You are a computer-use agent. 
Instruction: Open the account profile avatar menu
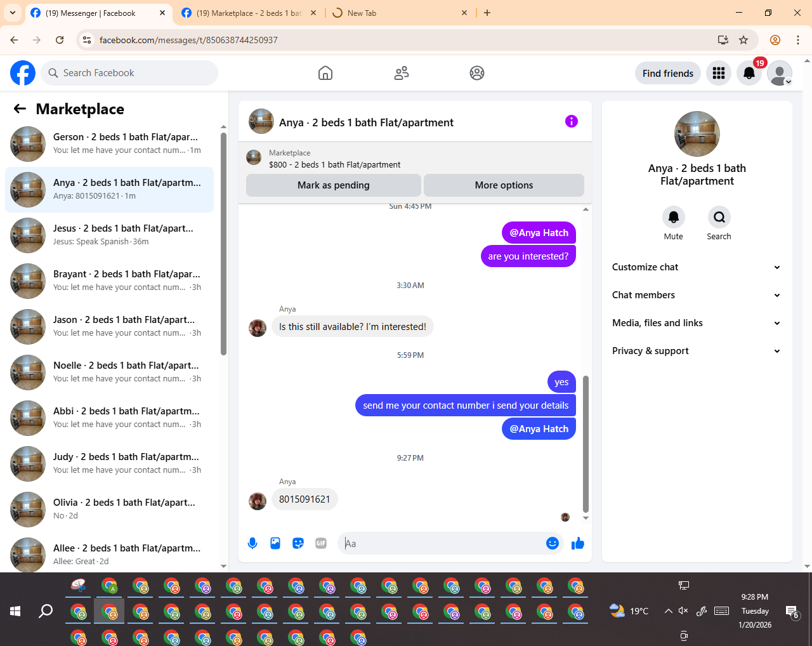point(780,73)
